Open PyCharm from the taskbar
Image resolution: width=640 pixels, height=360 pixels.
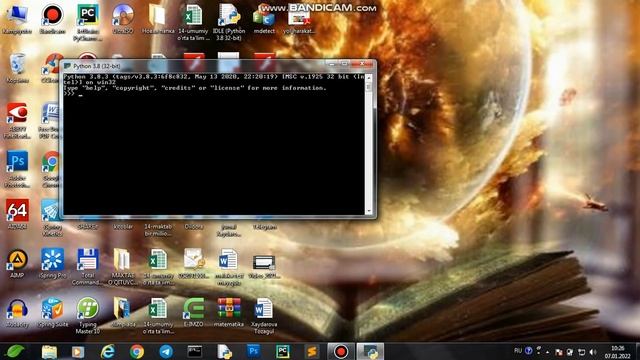(283, 352)
